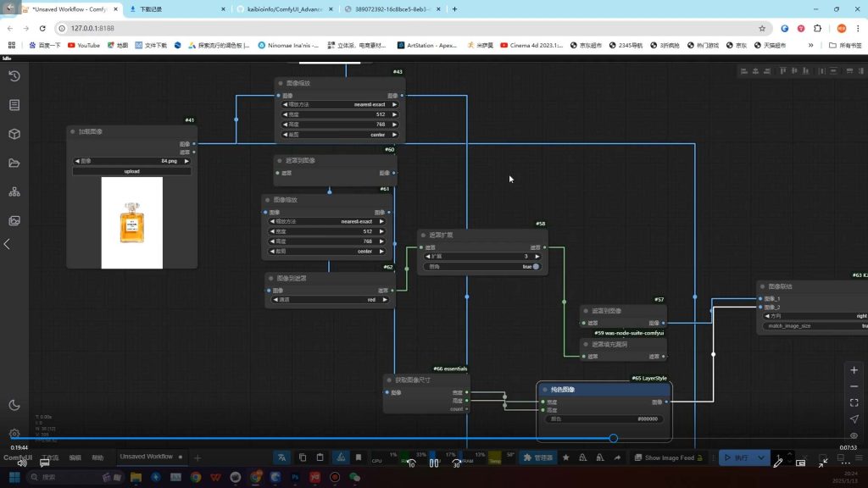Open the node library sidebar icon
Image resolution: width=868 pixels, height=488 pixels.
point(14,105)
